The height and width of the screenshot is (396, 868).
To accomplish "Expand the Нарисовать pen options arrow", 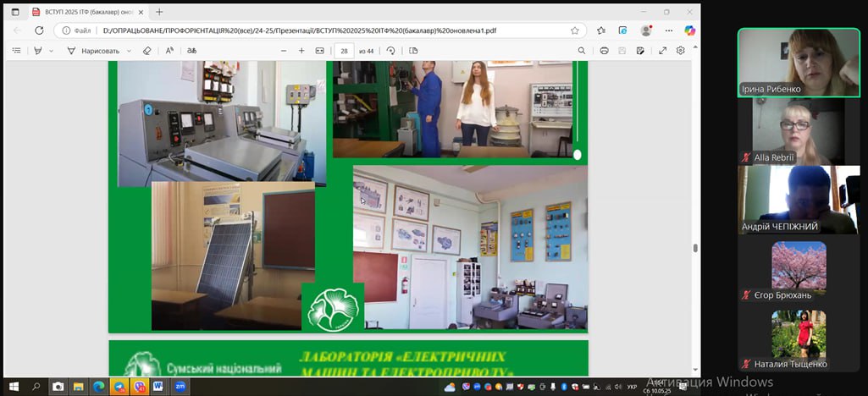I will pyautogui.click(x=129, y=51).
